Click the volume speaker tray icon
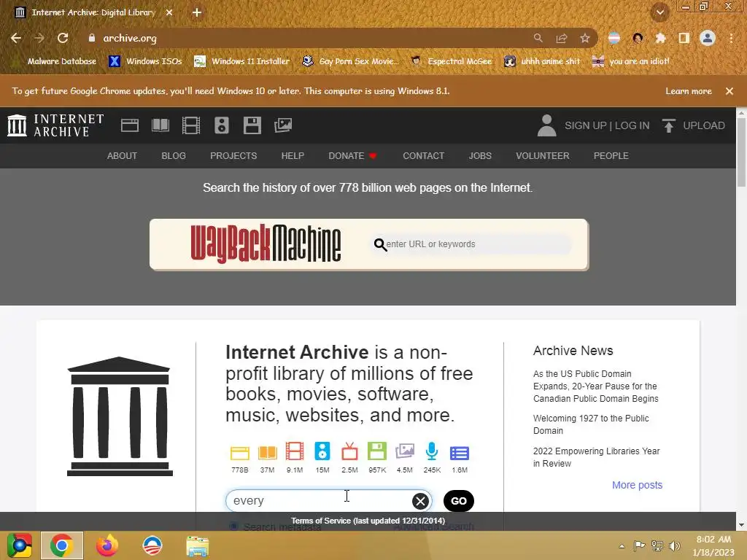Image resolution: width=747 pixels, height=560 pixels. coord(674,546)
